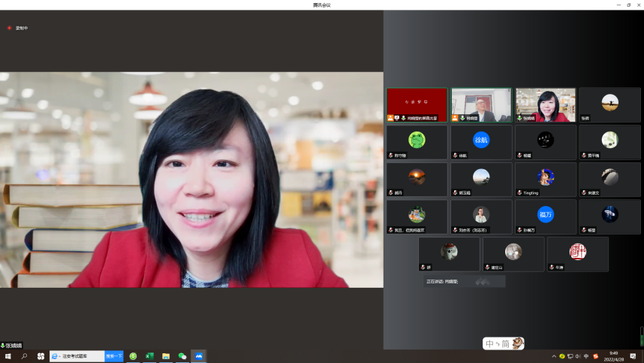644x363 pixels.
Task: Toggle the 中 input mode in IME bar
Action: [x=490, y=343]
